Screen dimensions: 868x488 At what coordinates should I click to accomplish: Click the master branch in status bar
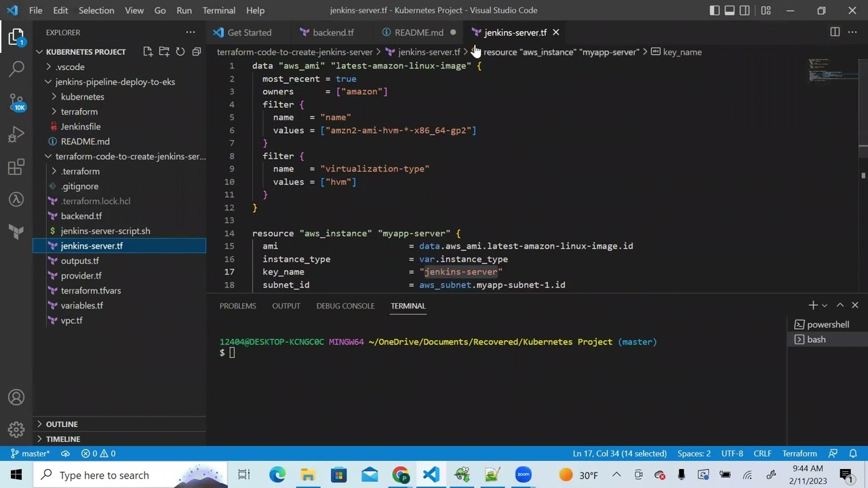pos(30,453)
